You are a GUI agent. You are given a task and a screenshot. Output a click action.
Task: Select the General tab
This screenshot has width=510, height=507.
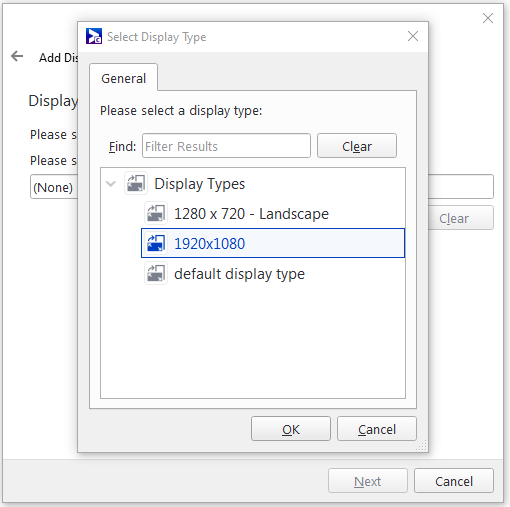tap(124, 78)
